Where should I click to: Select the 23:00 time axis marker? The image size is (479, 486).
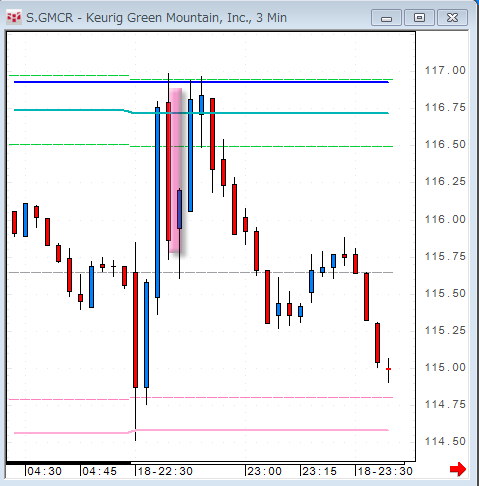click(x=265, y=471)
